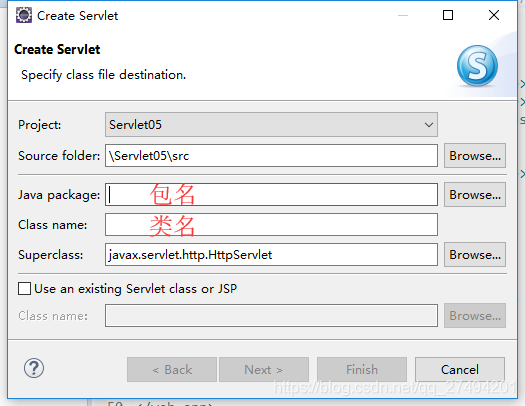Browse for a Java package

475,194
